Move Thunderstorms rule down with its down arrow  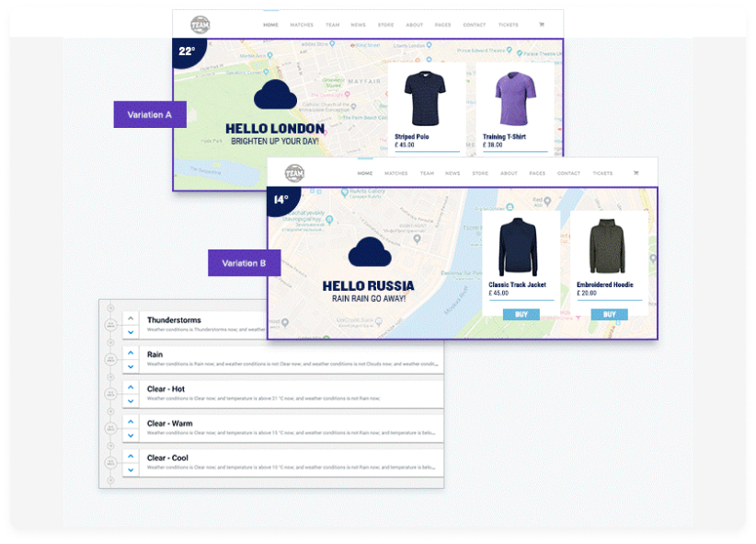[x=131, y=332]
